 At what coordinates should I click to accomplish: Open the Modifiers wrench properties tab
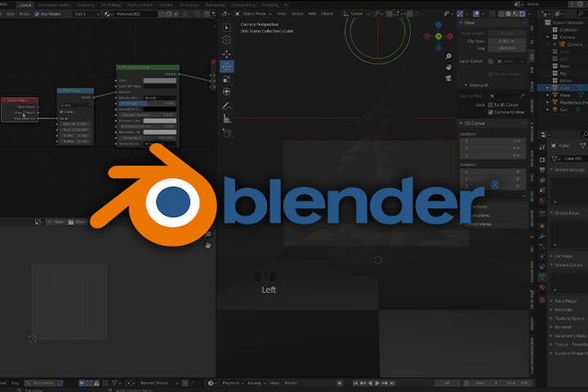pos(542,236)
